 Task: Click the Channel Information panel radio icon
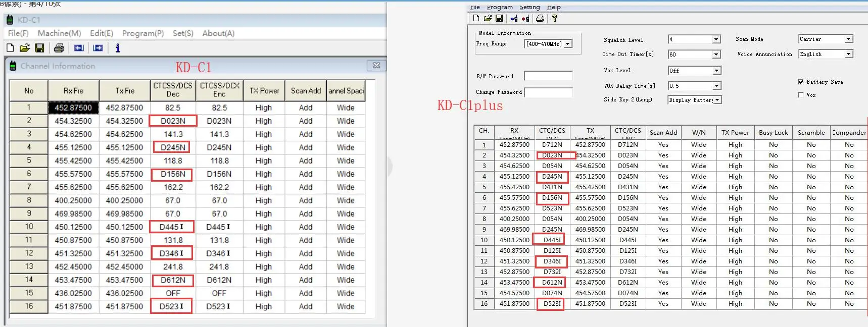(x=13, y=66)
